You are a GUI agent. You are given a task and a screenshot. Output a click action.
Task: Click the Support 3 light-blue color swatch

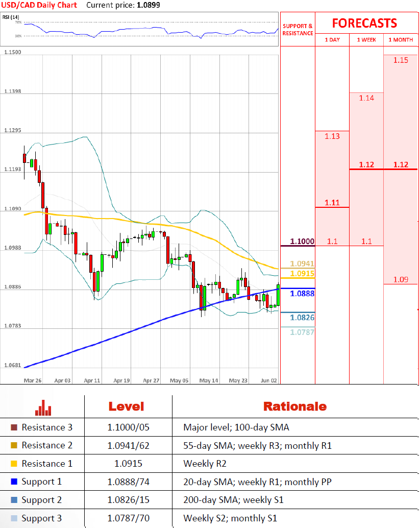(x=14, y=518)
